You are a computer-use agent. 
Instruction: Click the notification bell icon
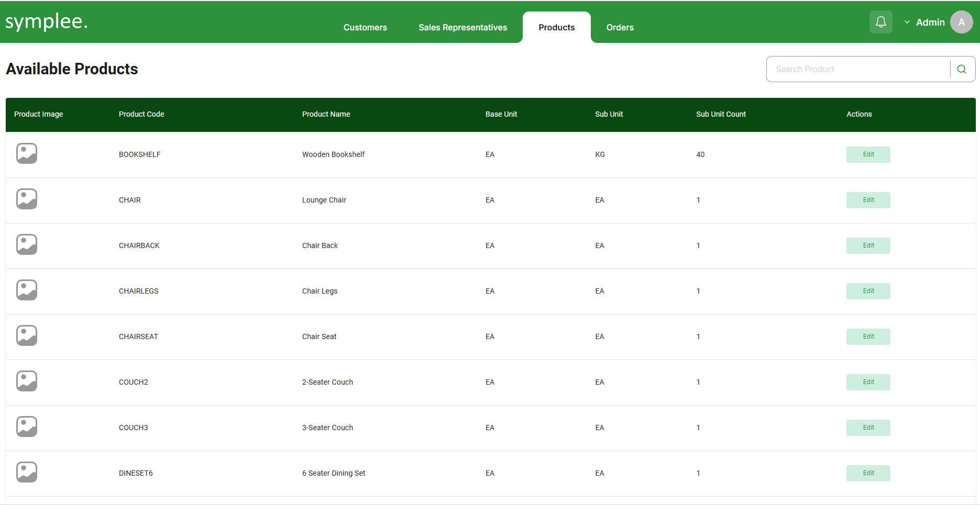[880, 22]
